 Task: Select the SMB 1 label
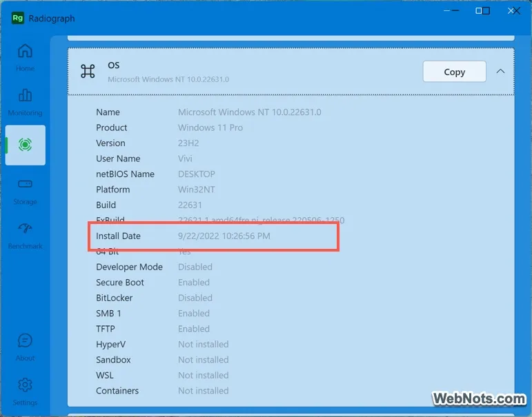(108, 314)
